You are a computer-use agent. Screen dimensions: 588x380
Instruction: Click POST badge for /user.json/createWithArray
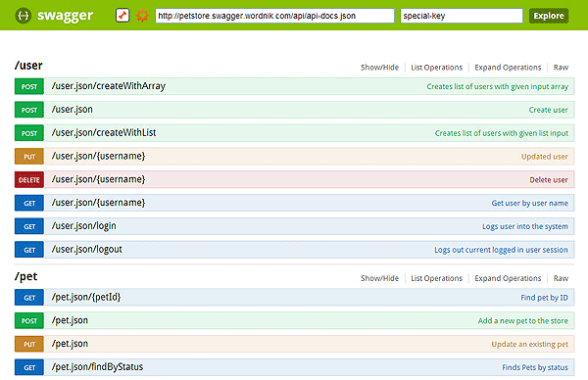pos(29,86)
